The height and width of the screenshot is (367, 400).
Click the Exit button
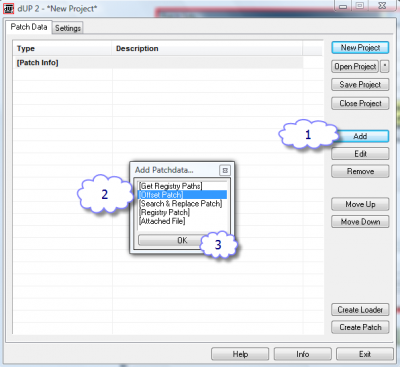point(365,354)
